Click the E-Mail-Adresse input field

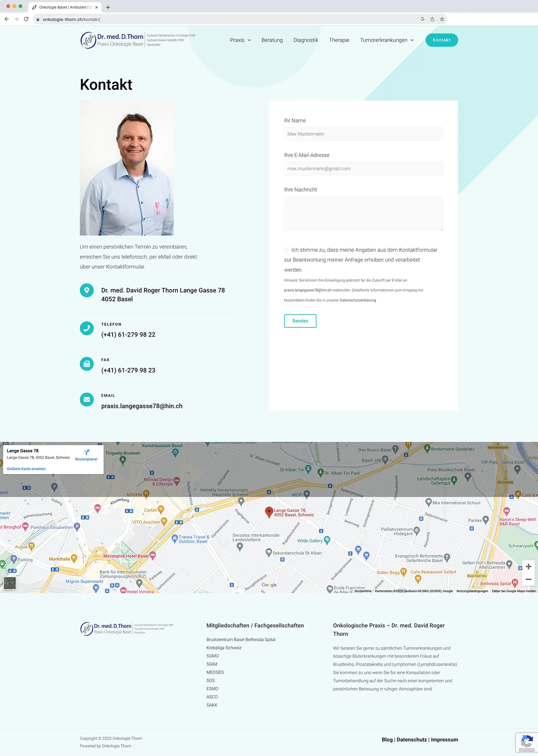tap(363, 168)
